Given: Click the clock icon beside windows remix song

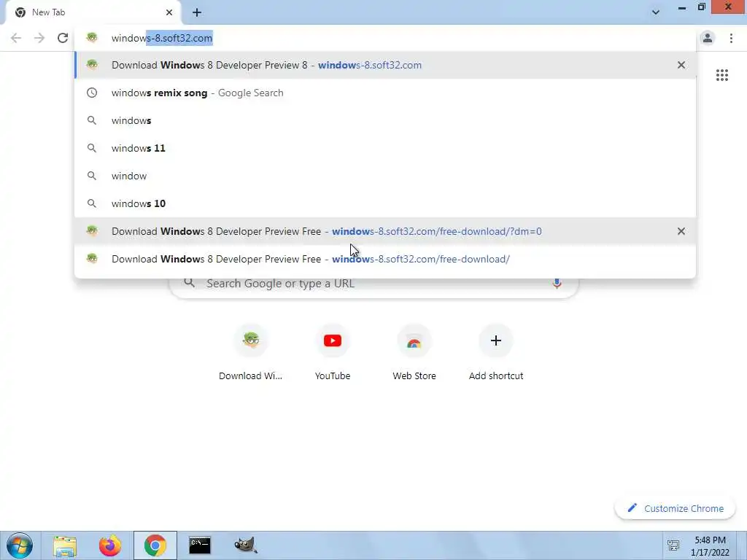Looking at the screenshot, I should tap(91, 93).
